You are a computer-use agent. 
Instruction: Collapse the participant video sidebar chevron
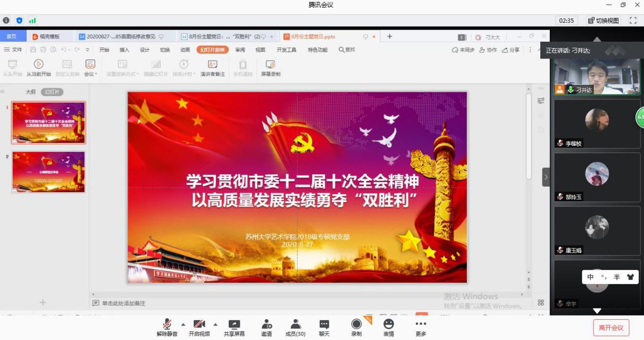point(546,177)
